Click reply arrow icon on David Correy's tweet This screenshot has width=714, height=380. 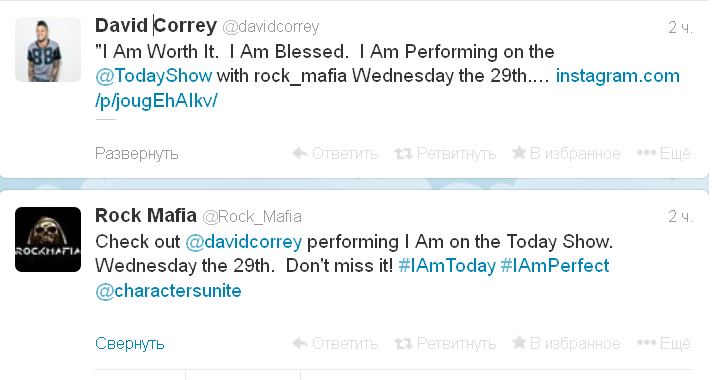pyautogui.click(x=300, y=153)
